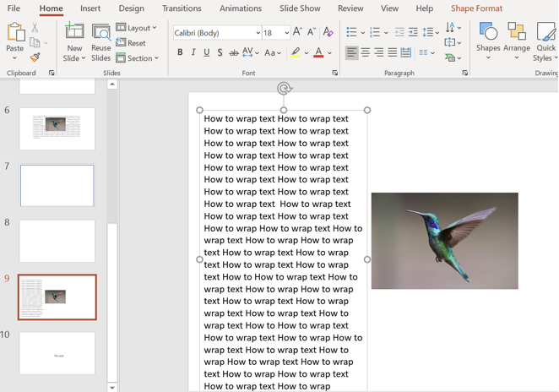Cut selection with the scissors icon
This screenshot has width=559, height=392.
coord(35,28)
